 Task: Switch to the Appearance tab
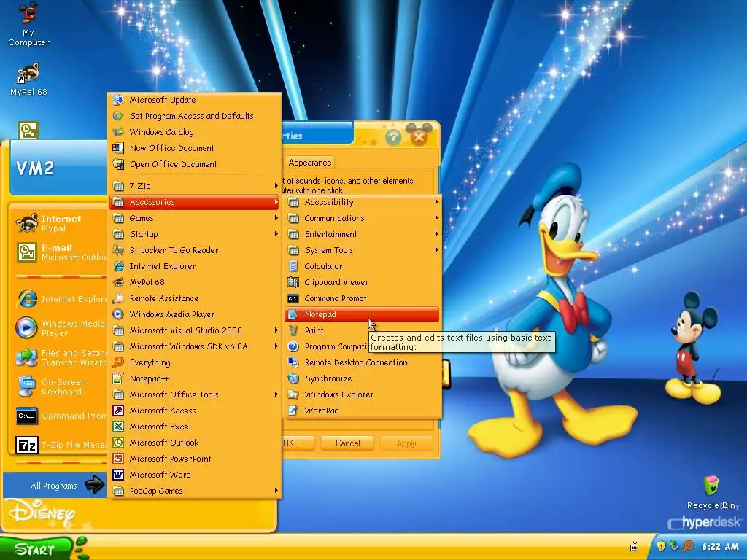coord(309,163)
